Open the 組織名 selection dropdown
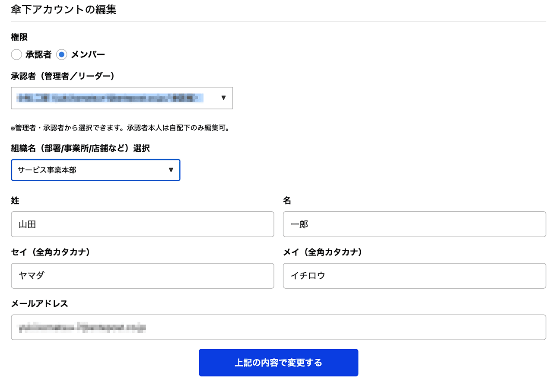Image resolution: width=553 pixels, height=392 pixels. pos(95,170)
